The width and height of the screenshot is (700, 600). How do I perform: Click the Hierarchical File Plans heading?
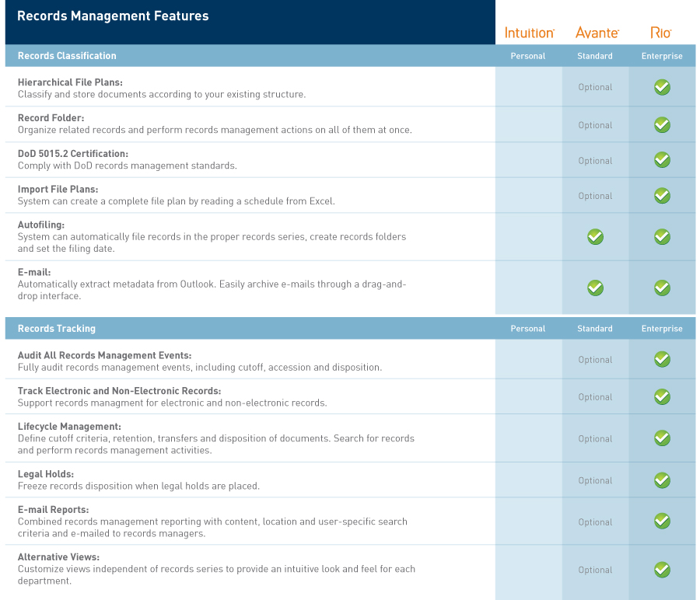[x=70, y=82]
